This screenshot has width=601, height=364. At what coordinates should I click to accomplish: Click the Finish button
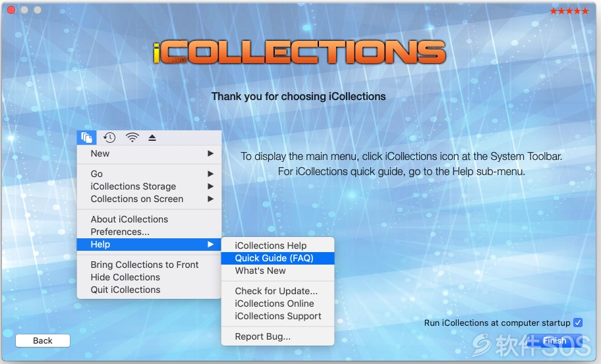click(554, 341)
